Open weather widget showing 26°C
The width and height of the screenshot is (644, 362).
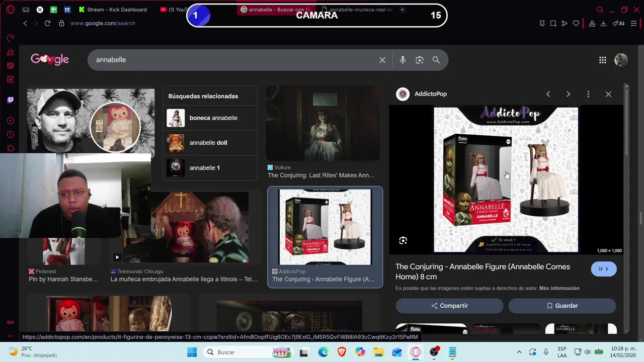tap(33, 352)
